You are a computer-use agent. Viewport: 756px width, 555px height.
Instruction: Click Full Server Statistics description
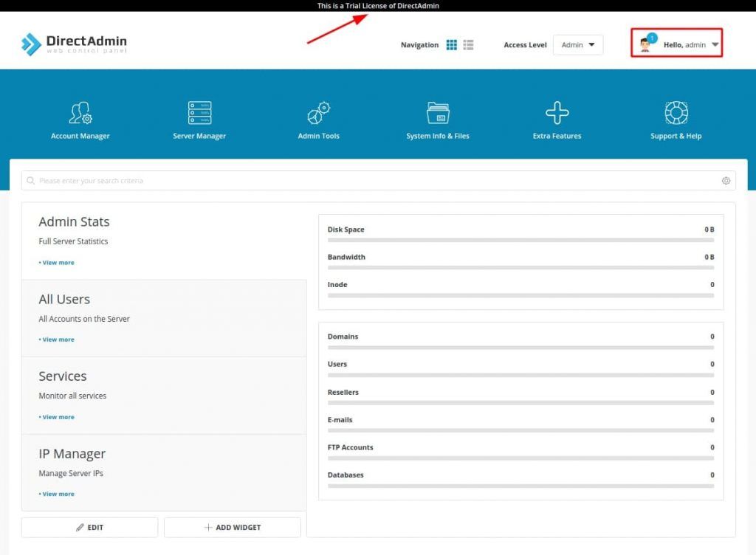(x=73, y=241)
